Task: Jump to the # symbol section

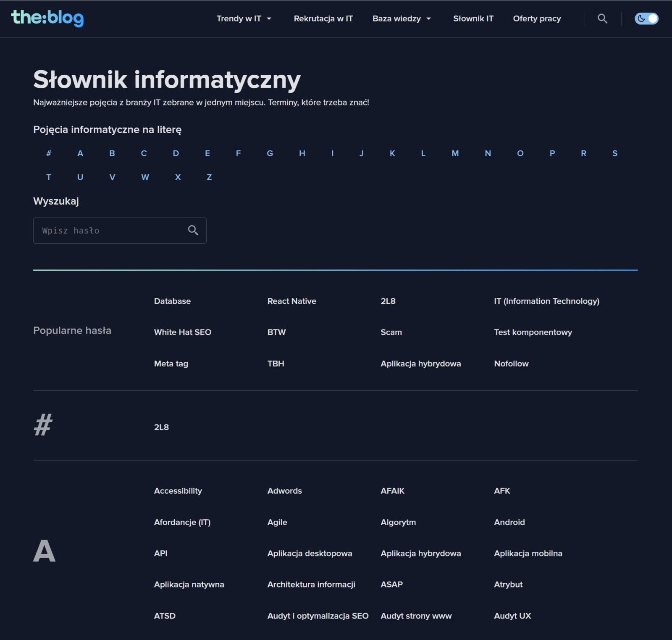Action: coord(49,153)
